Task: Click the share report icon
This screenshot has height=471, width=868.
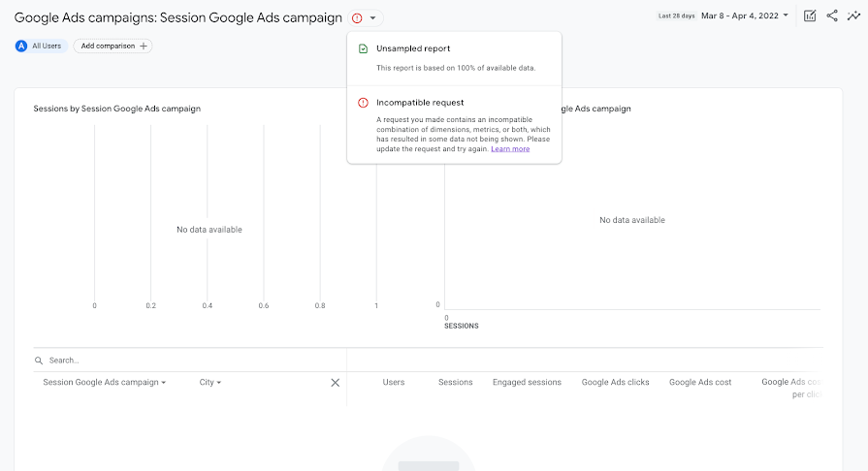Action: pyautogui.click(x=832, y=16)
